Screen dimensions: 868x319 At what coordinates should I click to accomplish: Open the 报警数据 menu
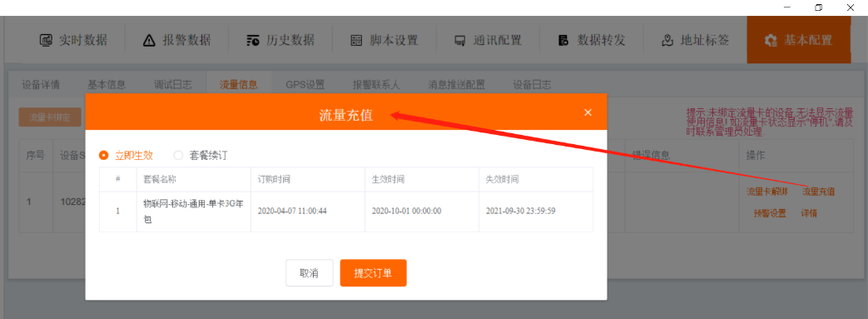[176, 41]
